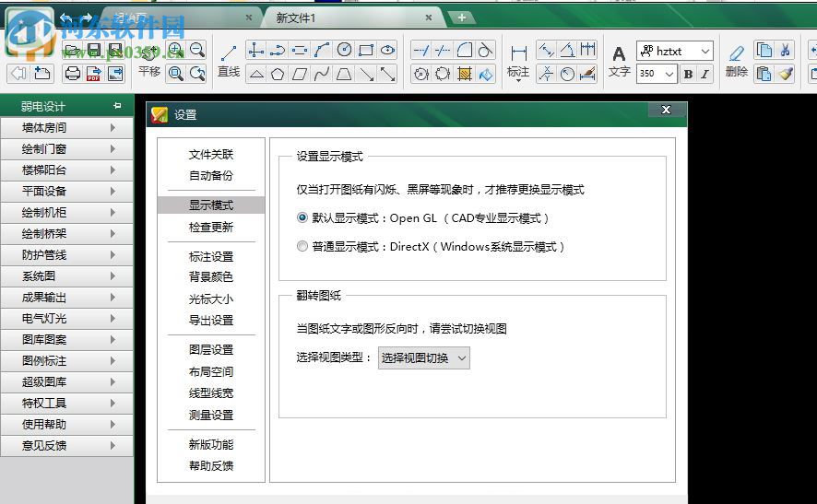Click the back arrow icon
This screenshot has width=817, height=504.
pyautogui.click(x=18, y=74)
